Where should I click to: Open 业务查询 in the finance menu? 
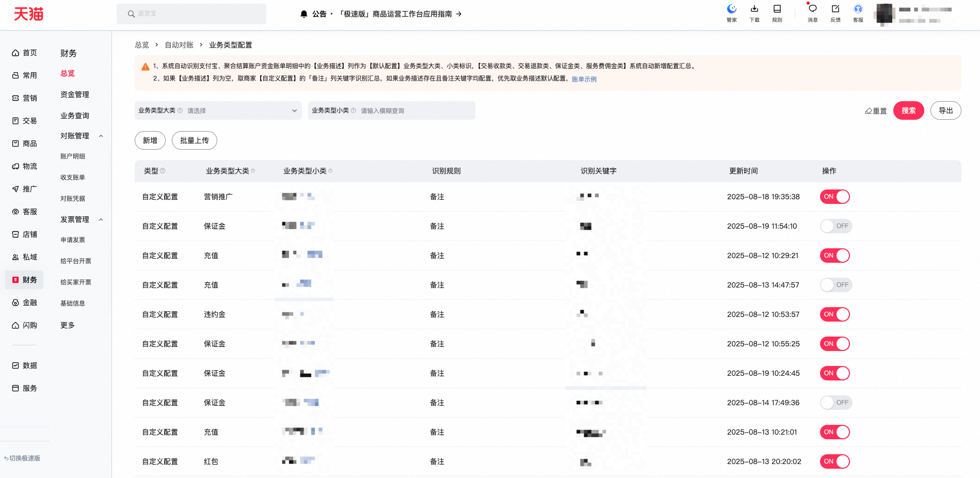75,116
